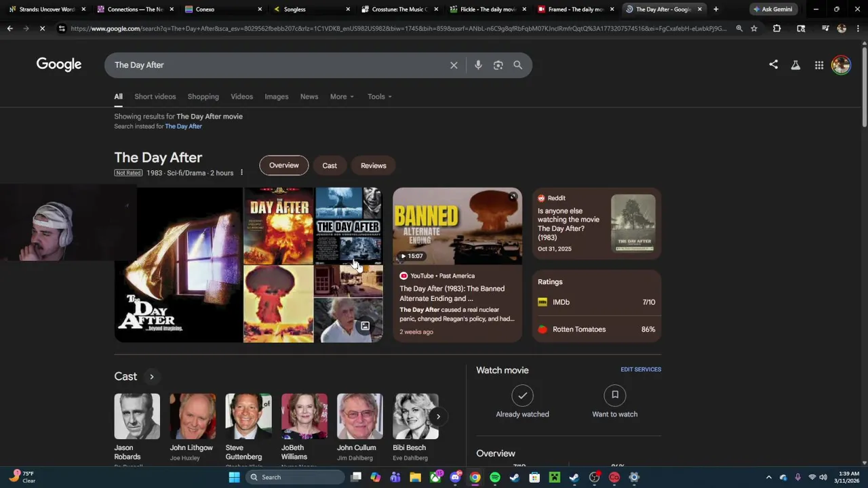Open John Lithgow cast photo

(193, 416)
